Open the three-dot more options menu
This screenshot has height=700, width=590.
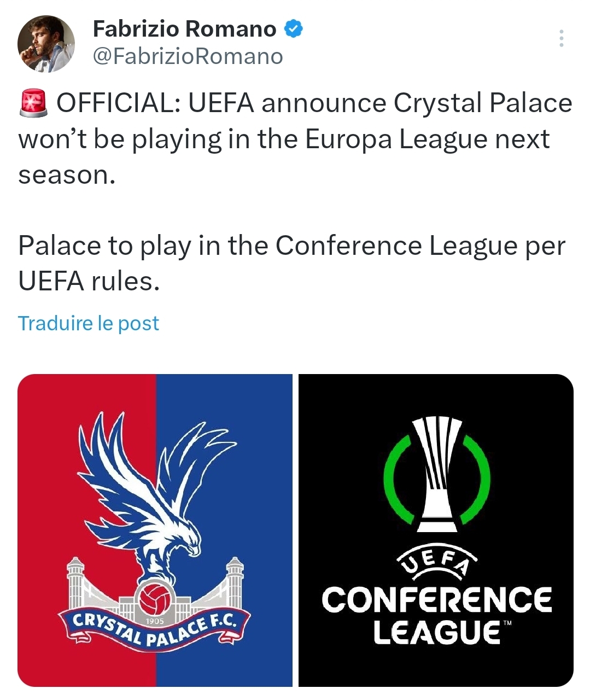pyautogui.click(x=561, y=38)
